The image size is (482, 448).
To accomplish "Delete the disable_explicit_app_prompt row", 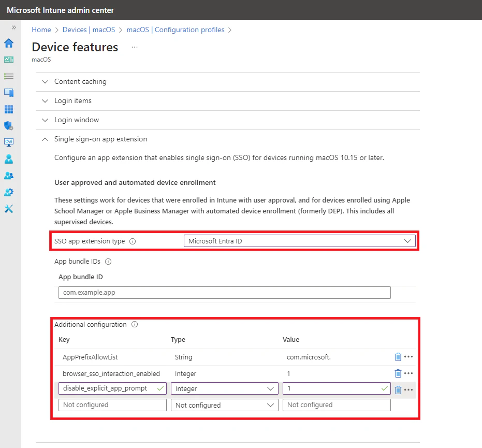I will click(398, 390).
